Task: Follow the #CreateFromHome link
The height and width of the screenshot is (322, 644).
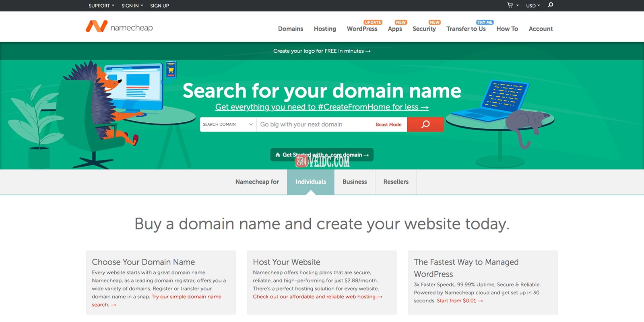Action: pyautogui.click(x=322, y=107)
